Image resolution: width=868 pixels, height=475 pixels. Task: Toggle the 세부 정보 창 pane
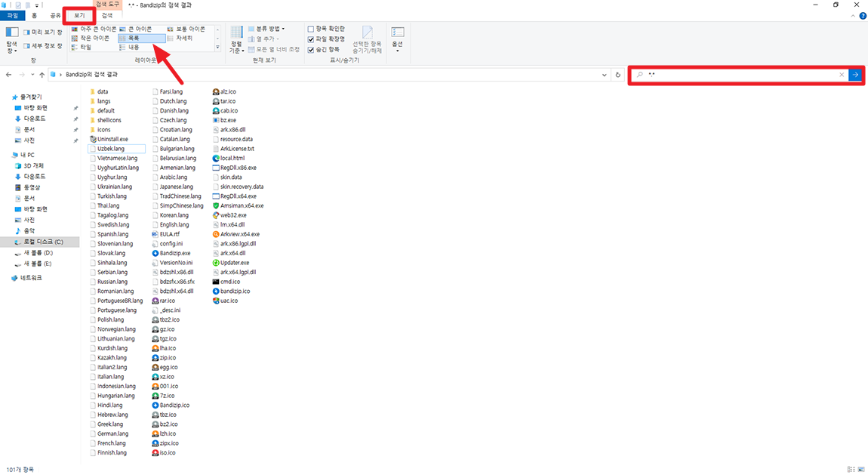[43, 46]
